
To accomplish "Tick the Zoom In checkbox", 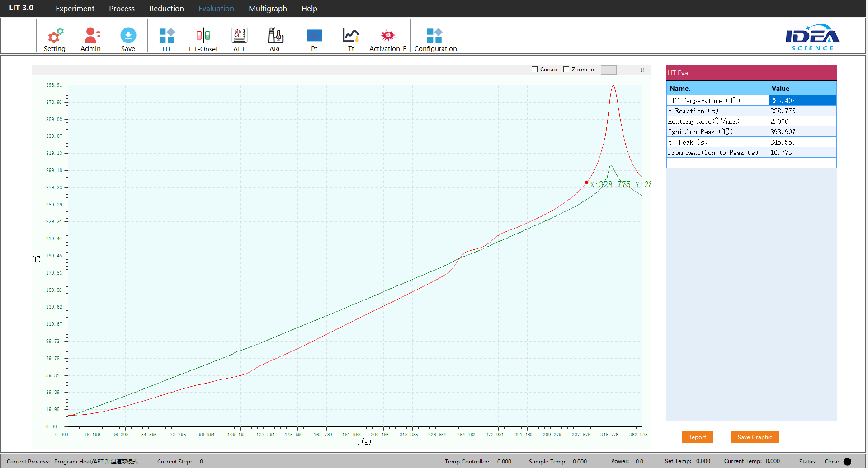I will [566, 70].
